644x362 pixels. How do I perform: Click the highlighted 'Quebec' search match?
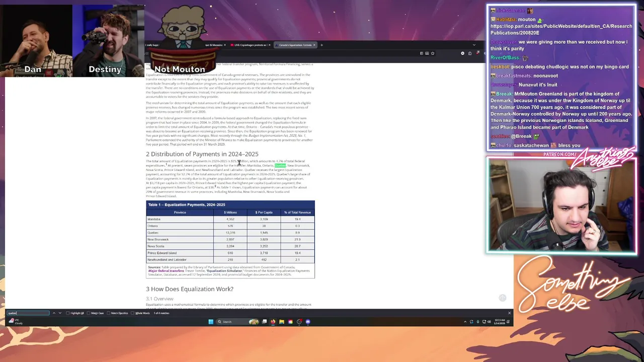coord(280,165)
